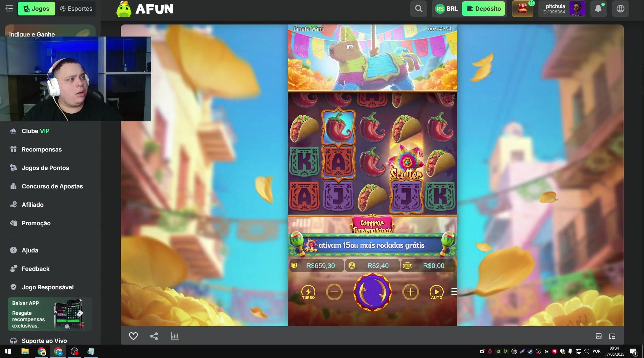This screenshot has height=358, width=644.
Task: Favorite the game with the heart icon
Action: click(133, 336)
